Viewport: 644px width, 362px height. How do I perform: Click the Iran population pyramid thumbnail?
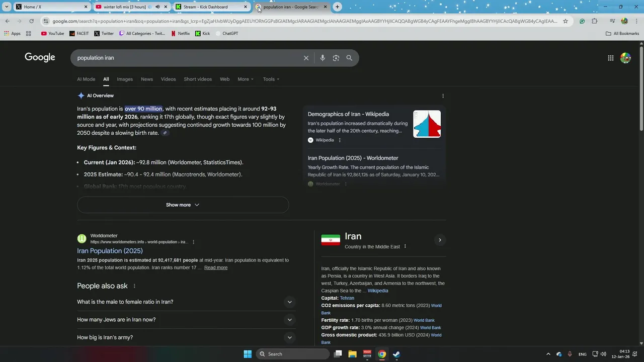click(427, 124)
